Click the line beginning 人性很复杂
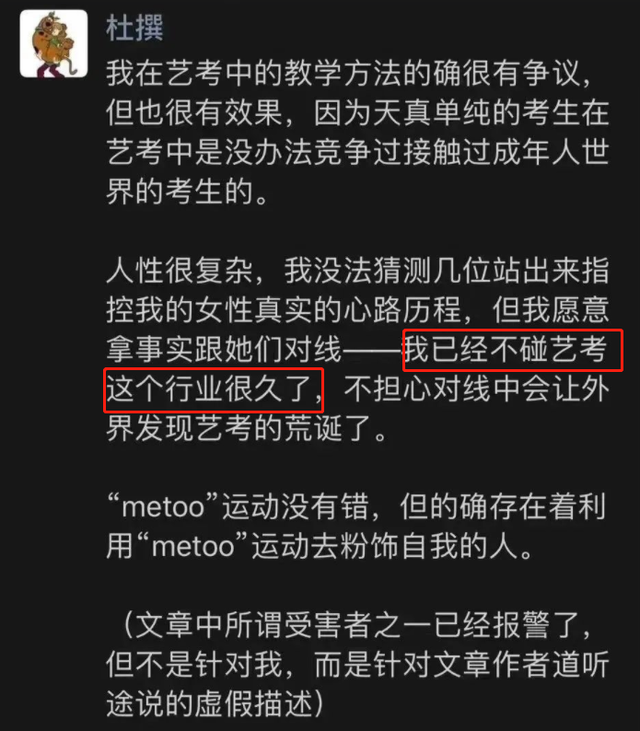640x731 pixels. [358, 270]
